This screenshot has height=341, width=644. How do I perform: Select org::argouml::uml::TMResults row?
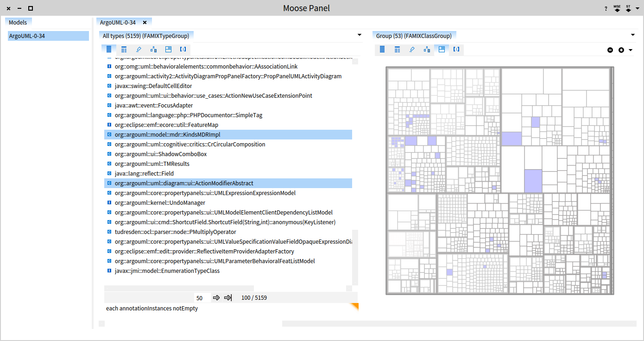pos(228,164)
